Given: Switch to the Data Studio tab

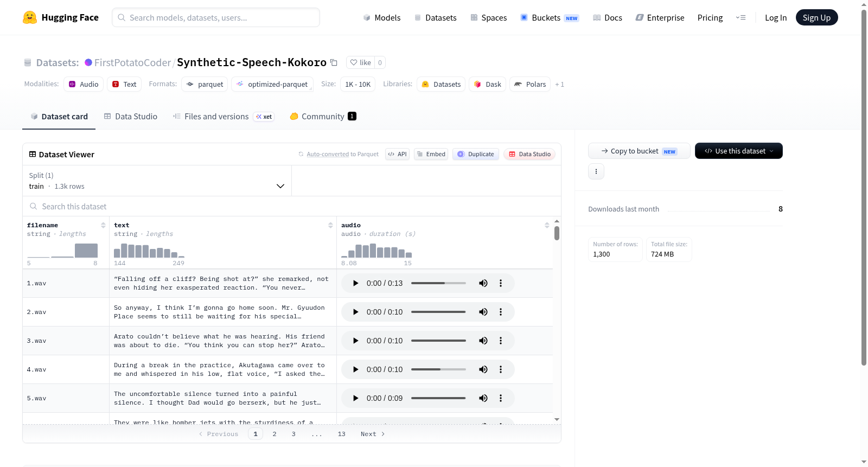Looking at the screenshot, I should click(x=131, y=117).
